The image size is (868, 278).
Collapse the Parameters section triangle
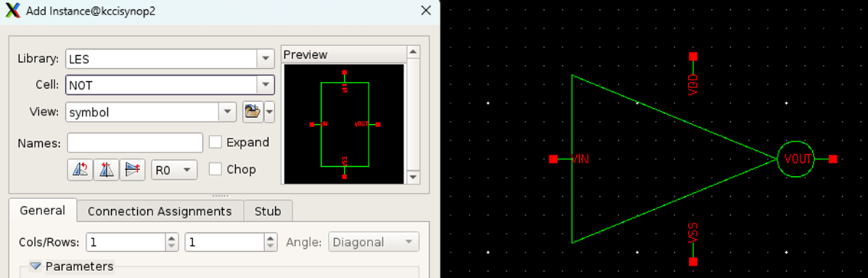(35, 267)
